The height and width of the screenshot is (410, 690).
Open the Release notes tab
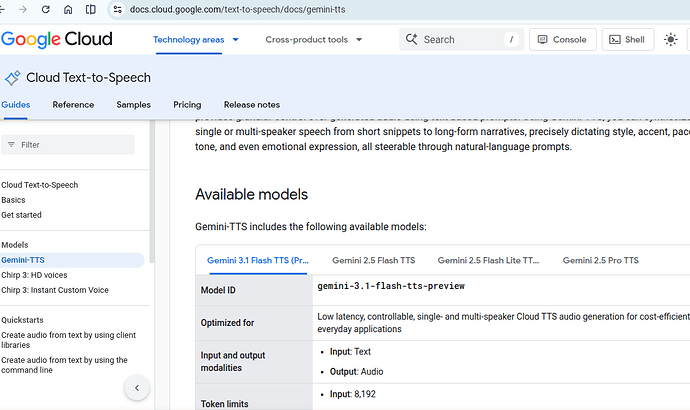point(252,105)
